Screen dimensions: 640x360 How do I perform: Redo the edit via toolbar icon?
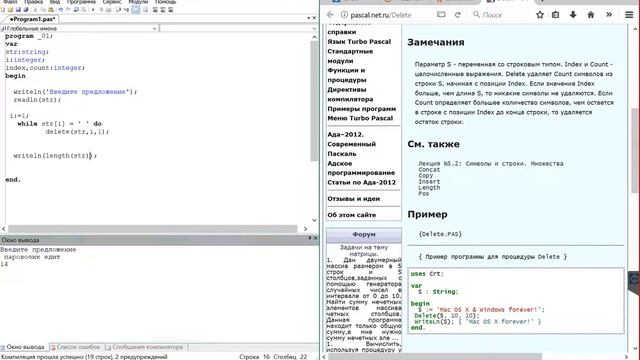pos(68,10)
